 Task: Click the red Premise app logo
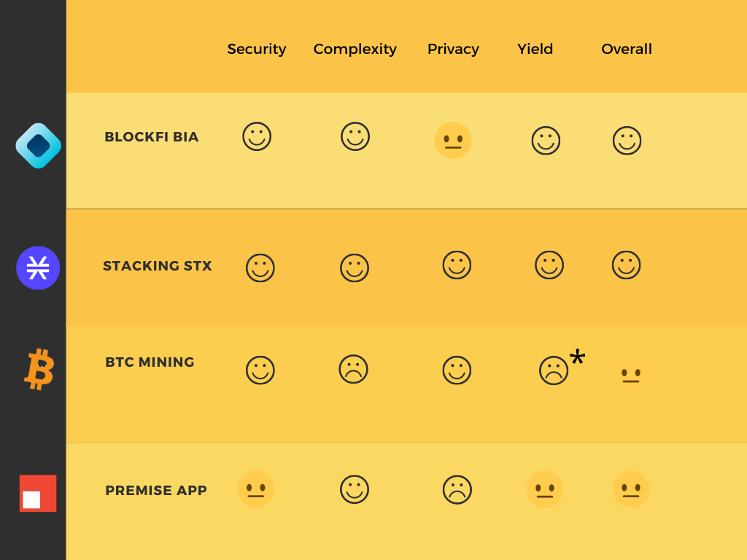pyautogui.click(x=38, y=494)
